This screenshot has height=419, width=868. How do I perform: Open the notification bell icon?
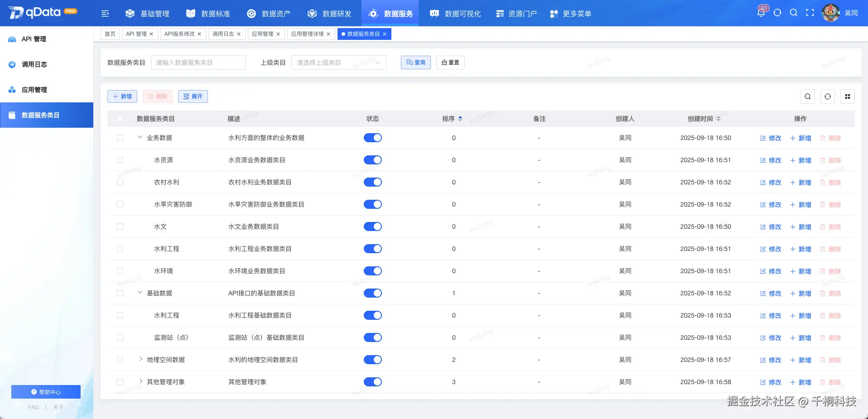(762, 12)
